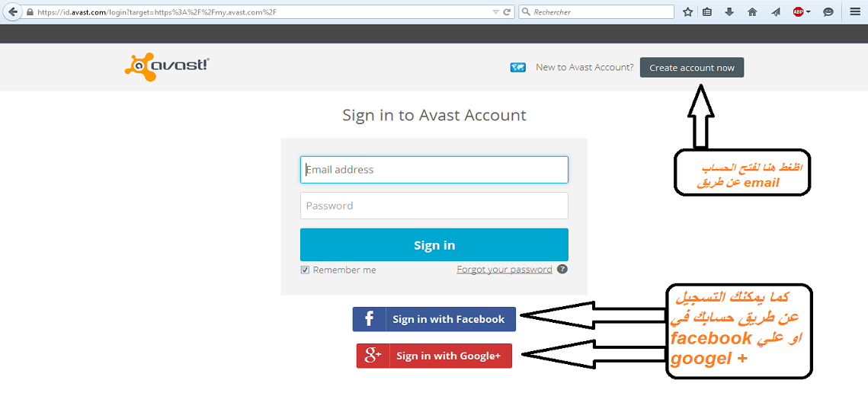868x412 pixels.
Task: Click the browser back arrow button
Action: coord(12,11)
